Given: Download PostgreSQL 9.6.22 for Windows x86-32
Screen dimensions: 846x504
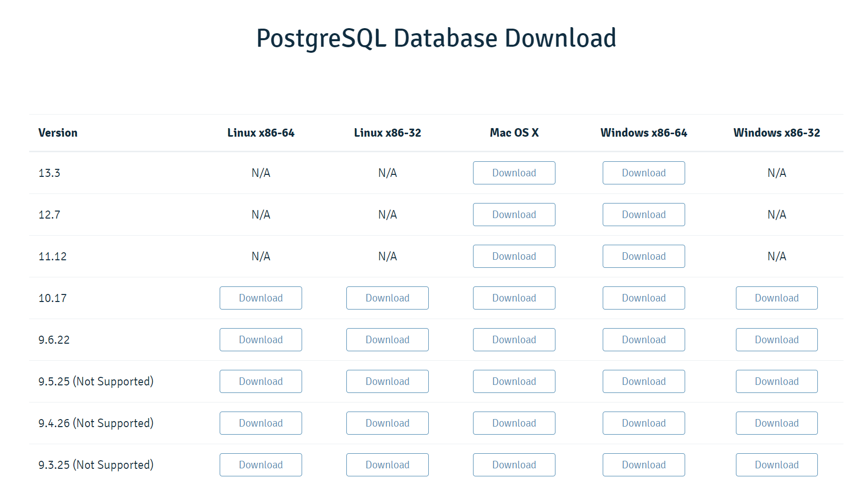Looking at the screenshot, I should [x=777, y=340].
